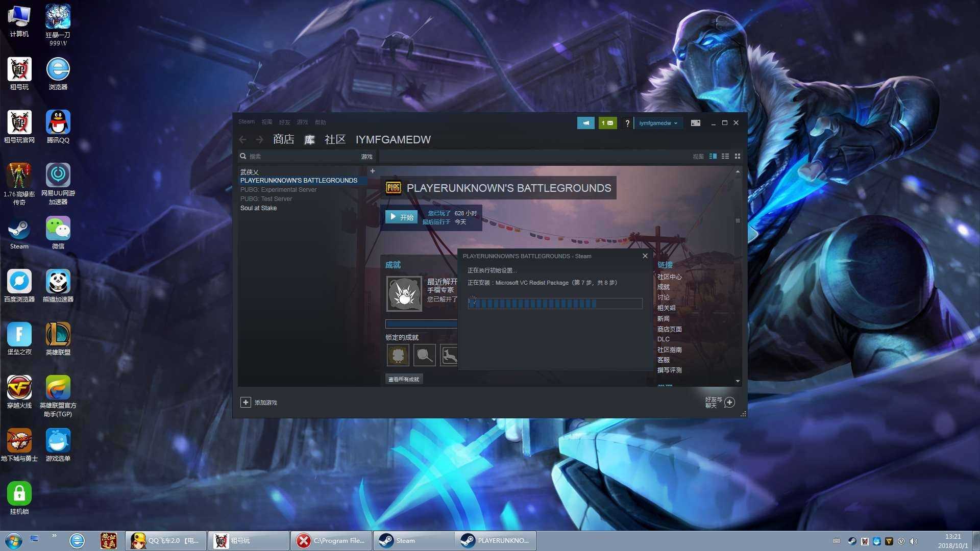
Task: Click the install progress bar in dialog
Action: (x=555, y=304)
